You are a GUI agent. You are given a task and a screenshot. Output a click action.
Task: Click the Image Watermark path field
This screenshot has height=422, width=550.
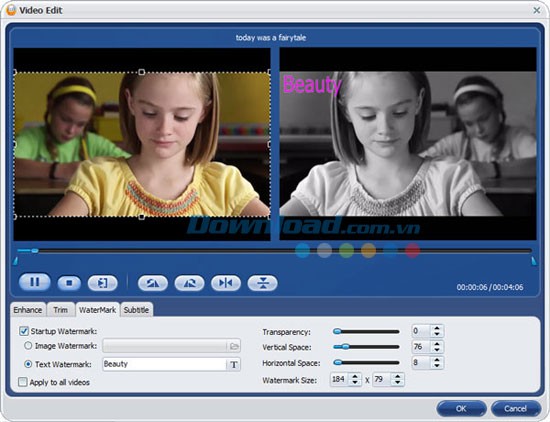pos(165,346)
